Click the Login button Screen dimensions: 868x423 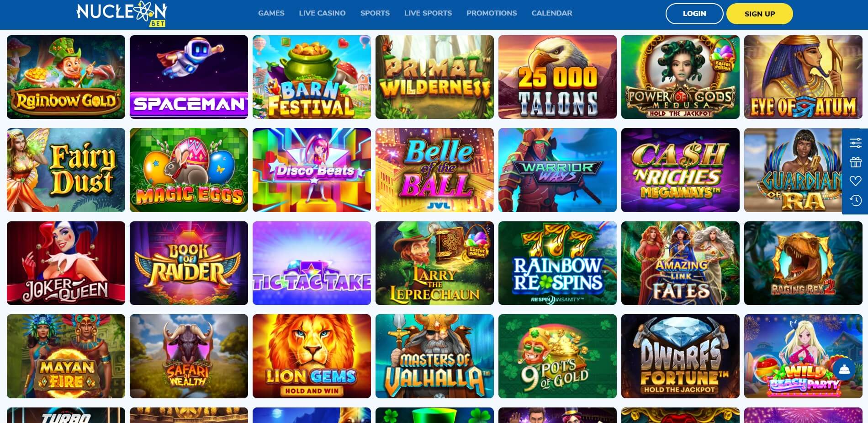694,14
